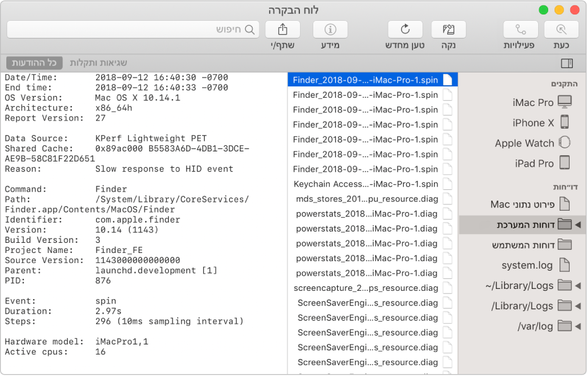This screenshot has width=588, height=376.
Task: Open the Info (מידע) toolbar icon
Action: point(330,30)
